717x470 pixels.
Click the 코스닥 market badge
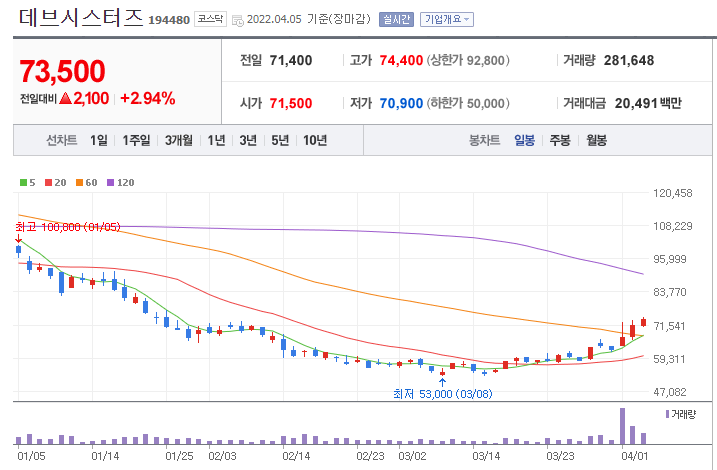(x=210, y=19)
